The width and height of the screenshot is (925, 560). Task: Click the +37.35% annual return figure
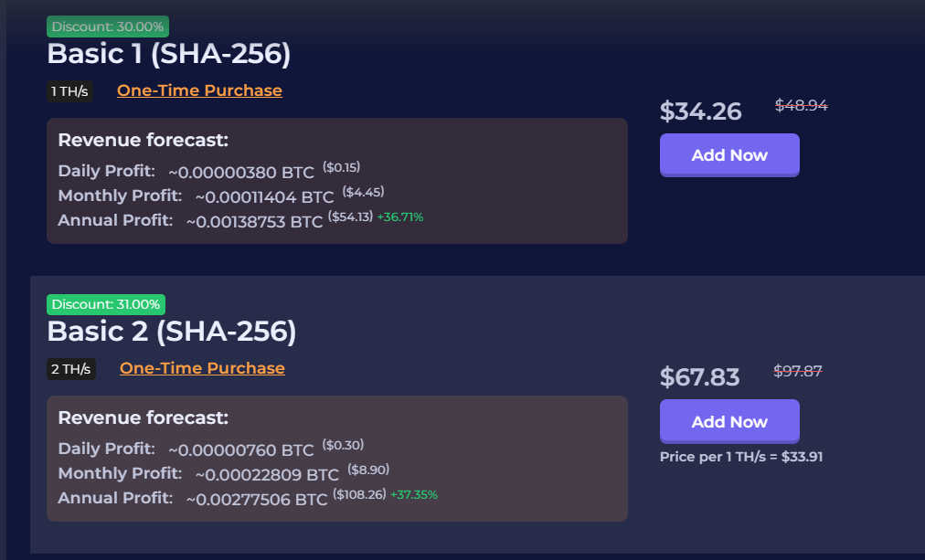point(414,495)
